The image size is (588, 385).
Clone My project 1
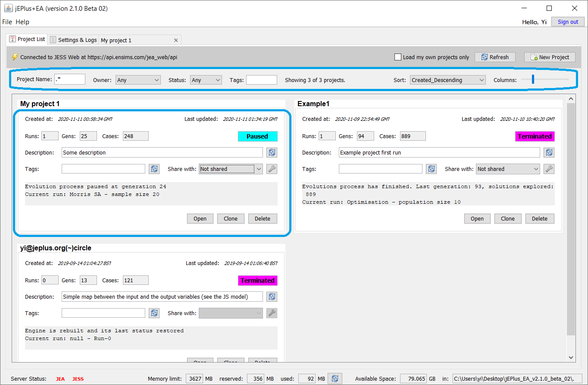pos(231,218)
